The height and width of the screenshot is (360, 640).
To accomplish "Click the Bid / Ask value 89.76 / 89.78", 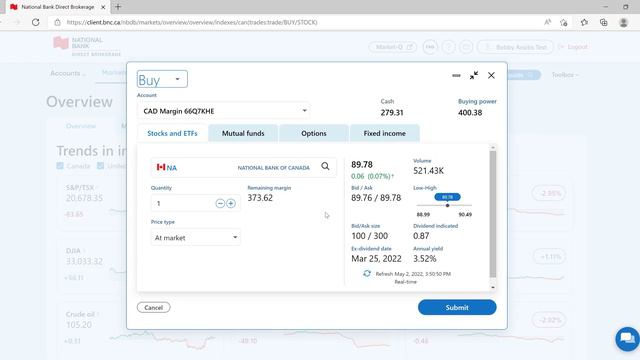I will (x=376, y=198).
